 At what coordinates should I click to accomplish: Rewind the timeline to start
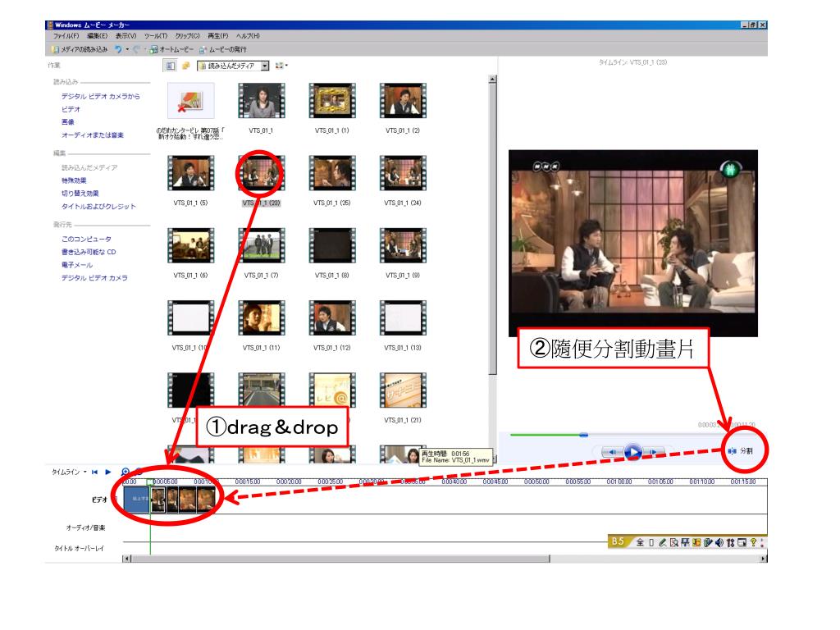point(95,472)
